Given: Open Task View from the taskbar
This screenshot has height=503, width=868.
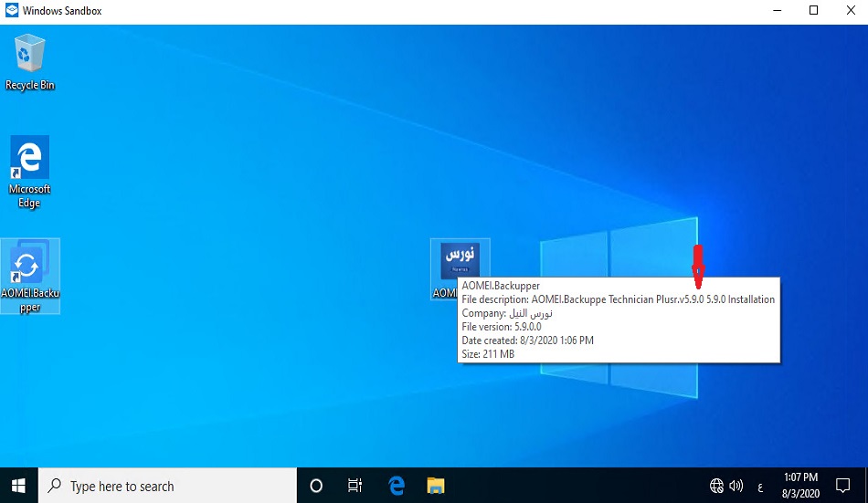Looking at the screenshot, I should pos(355,486).
